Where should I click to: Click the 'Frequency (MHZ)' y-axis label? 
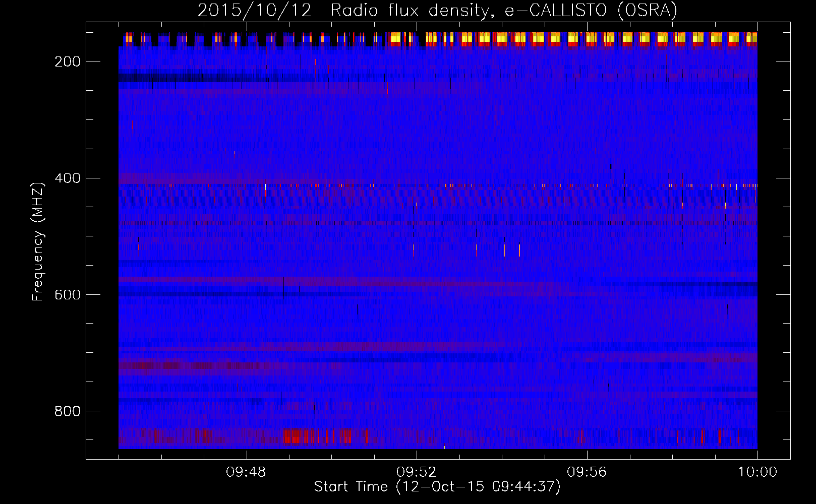(38, 242)
